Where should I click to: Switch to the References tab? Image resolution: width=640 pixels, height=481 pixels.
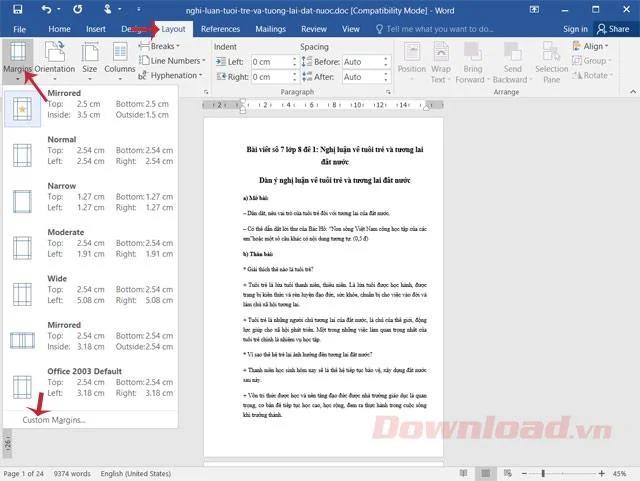220,29
